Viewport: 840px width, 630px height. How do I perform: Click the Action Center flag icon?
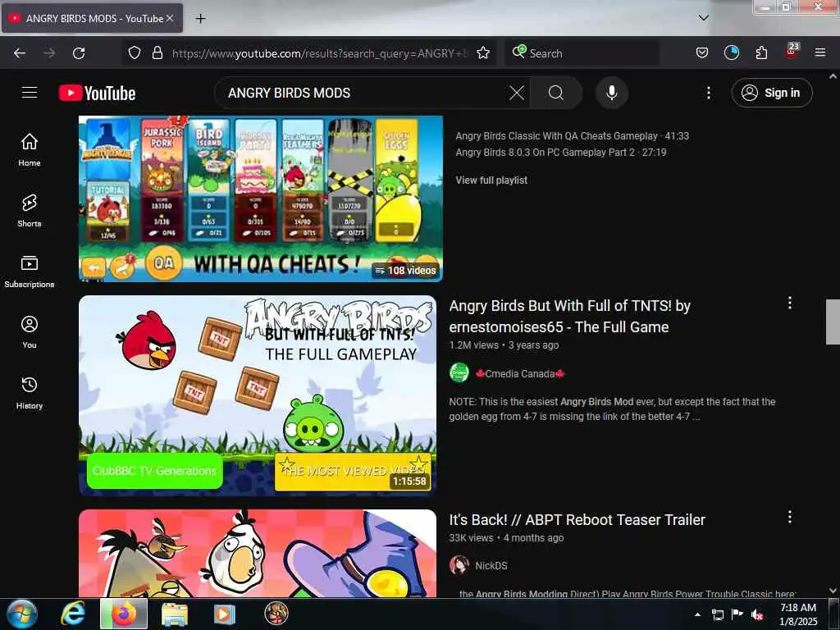737,614
